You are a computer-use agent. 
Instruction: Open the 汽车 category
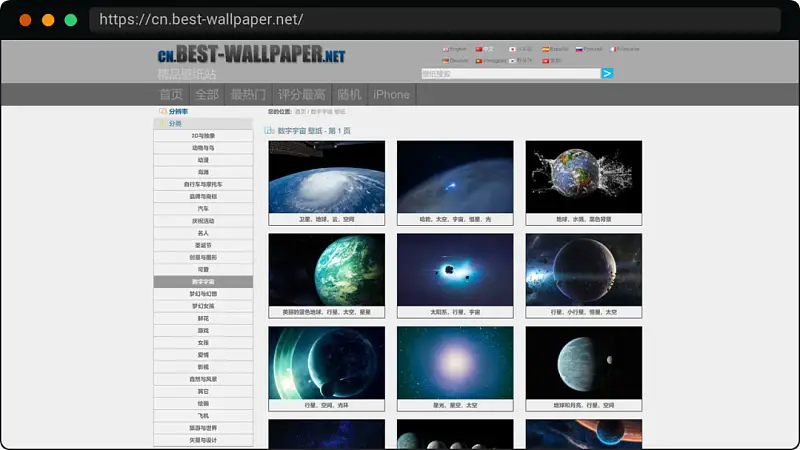tap(203, 209)
